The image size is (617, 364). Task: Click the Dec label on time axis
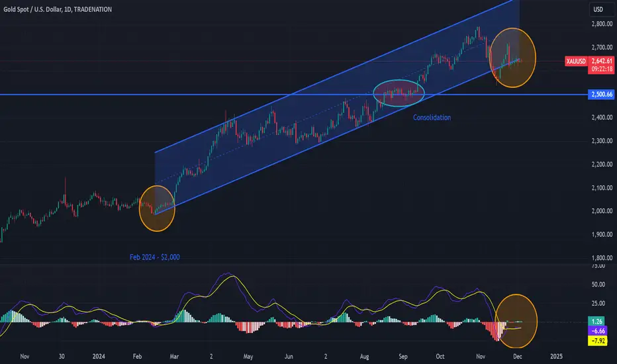pos(518,356)
